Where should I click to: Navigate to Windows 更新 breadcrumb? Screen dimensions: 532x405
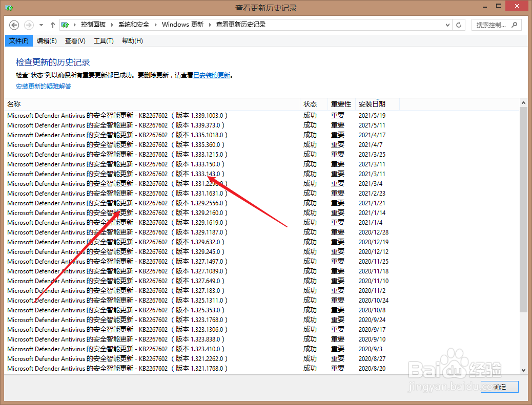click(x=182, y=25)
